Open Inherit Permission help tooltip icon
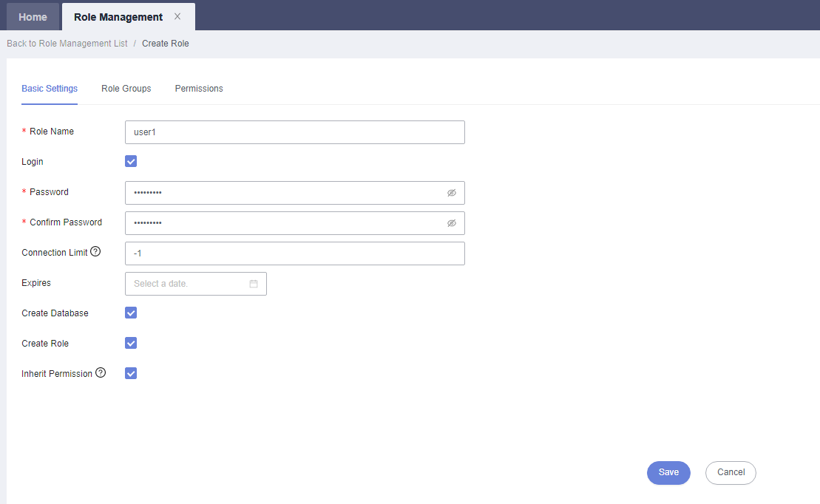This screenshot has height=504, width=820. (x=101, y=372)
